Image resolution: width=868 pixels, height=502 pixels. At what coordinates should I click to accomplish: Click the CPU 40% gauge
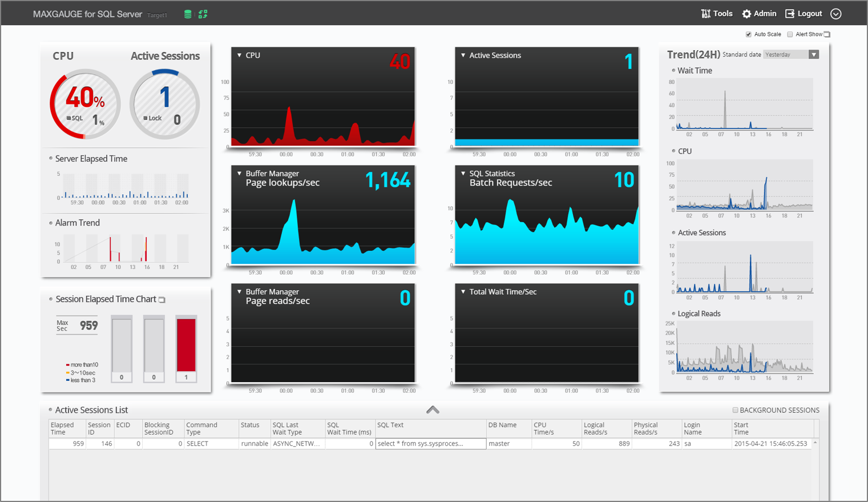click(85, 104)
